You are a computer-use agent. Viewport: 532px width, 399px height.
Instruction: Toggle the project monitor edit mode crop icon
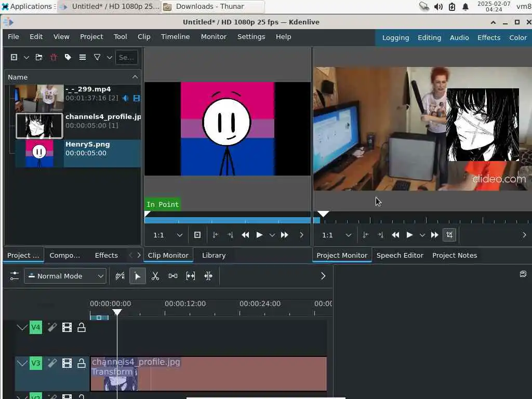449,235
